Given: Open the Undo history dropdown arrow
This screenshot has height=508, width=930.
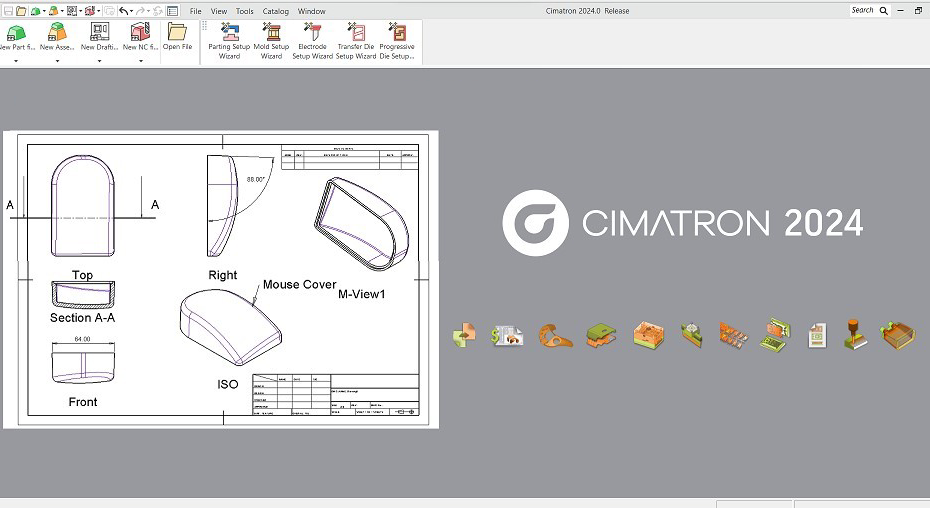Looking at the screenshot, I should tap(132, 11).
